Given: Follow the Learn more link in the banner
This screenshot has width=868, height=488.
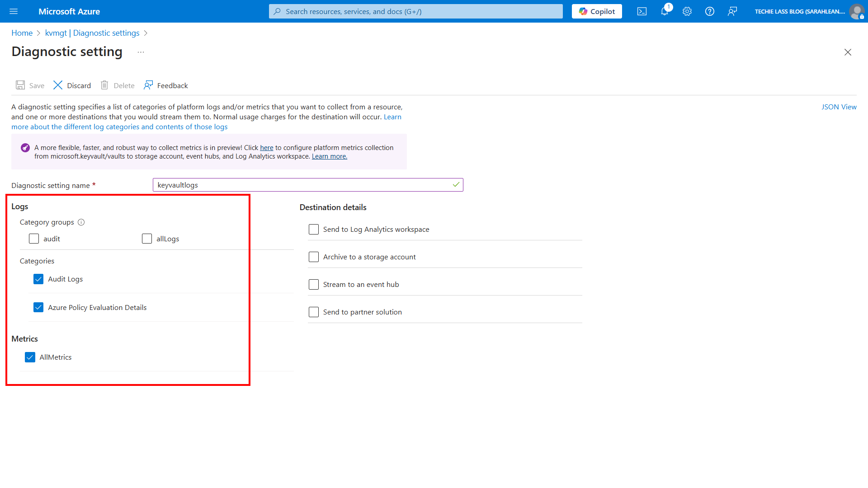Looking at the screenshot, I should (x=329, y=156).
